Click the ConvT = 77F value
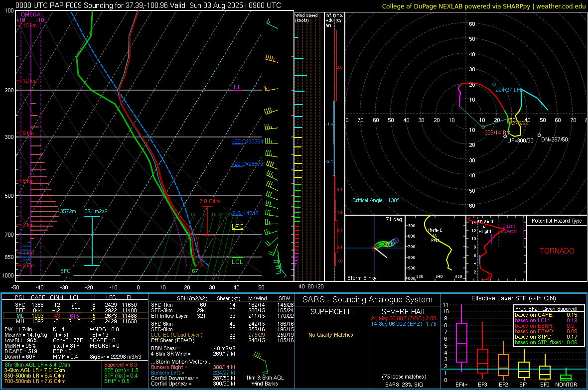 click(68, 340)
